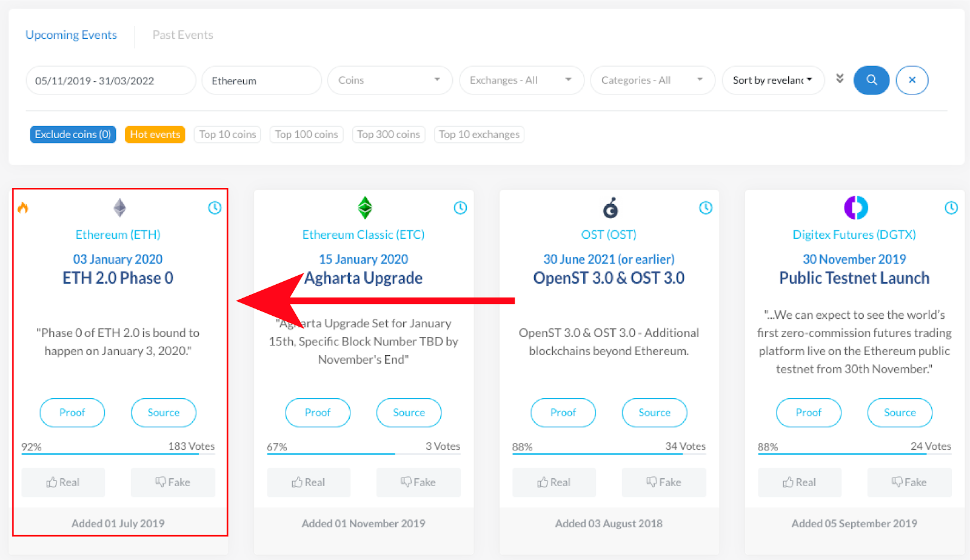Screen dimensions: 970x560
Task: Open Proof for Agharta Upgrade
Action: click(x=318, y=413)
